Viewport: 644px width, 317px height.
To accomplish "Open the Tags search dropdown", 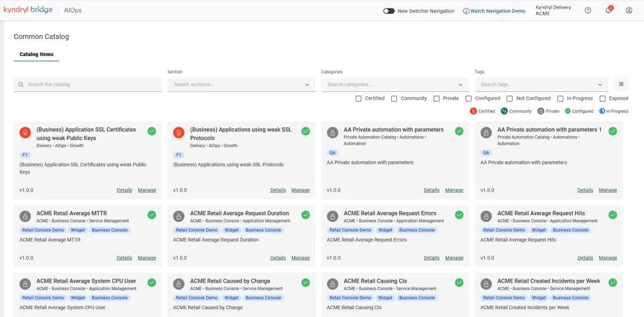I will (x=542, y=85).
